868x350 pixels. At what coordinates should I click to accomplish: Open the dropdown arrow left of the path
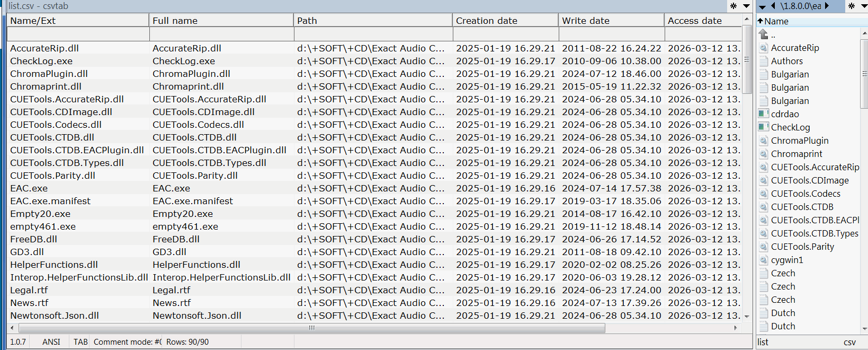[763, 7]
